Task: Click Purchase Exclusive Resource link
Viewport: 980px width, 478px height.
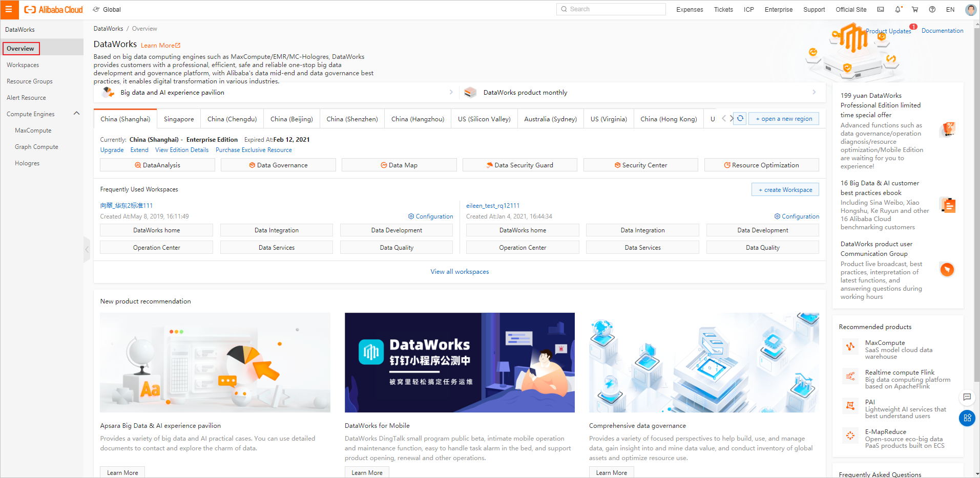Action: click(x=254, y=150)
